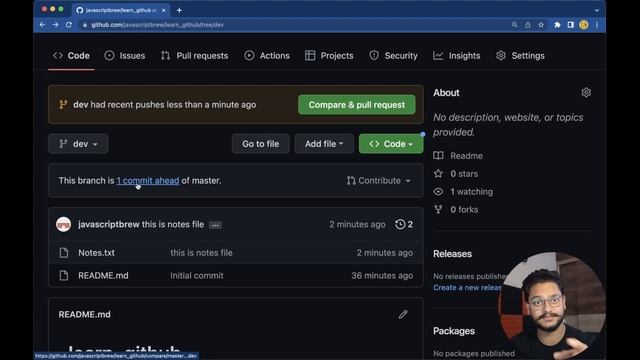This screenshot has height=360, width=640.
Task: Open javascriptbrew author link
Action: click(109, 224)
